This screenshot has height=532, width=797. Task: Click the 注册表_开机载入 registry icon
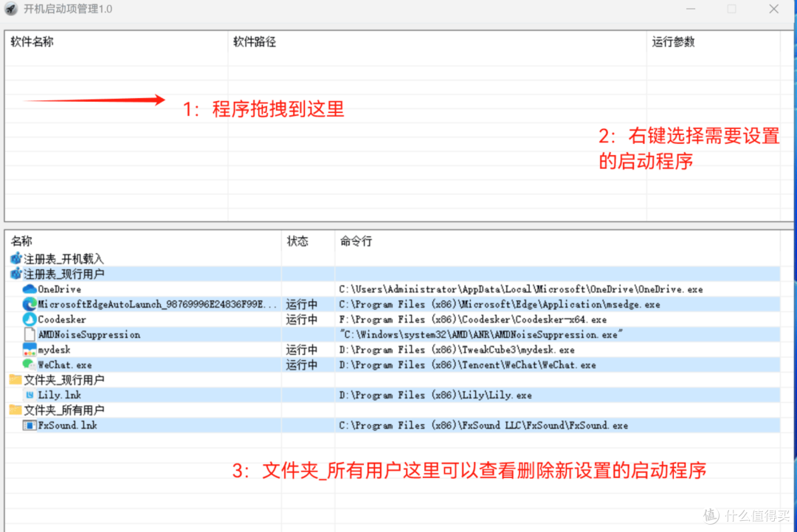pos(16,259)
